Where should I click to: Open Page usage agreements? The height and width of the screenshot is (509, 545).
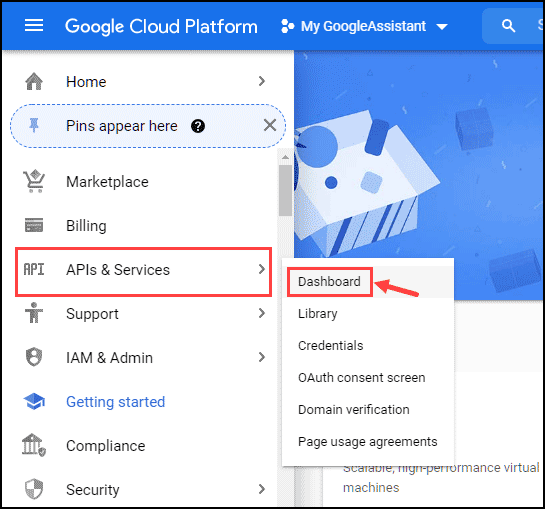(368, 442)
